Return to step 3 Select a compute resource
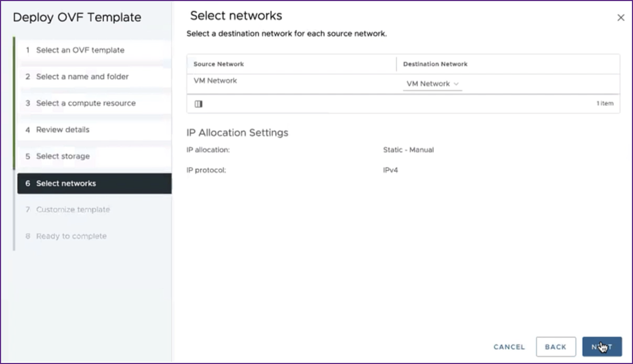The height and width of the screenshot is (364, 633). 86,103
